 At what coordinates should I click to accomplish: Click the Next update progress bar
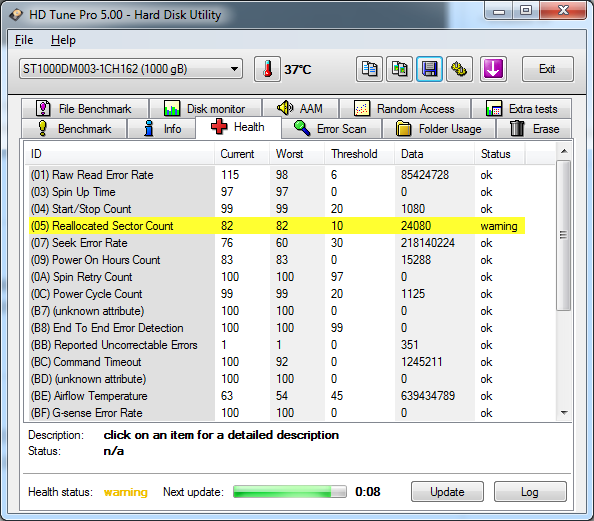[x=290, y=492]
